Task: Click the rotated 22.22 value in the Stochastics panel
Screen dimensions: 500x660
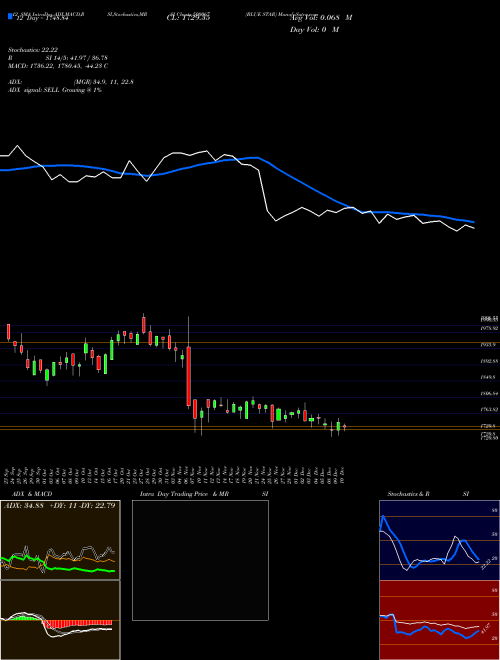Action: (486, 564)
